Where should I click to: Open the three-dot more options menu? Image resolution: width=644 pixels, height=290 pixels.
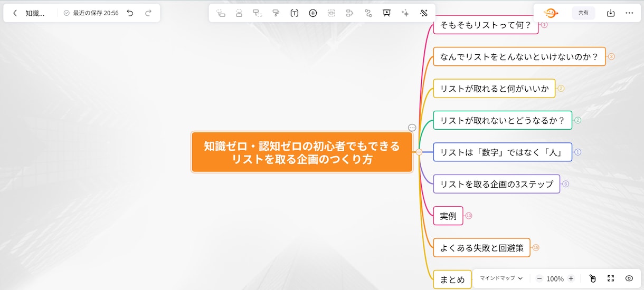[629, 13]
